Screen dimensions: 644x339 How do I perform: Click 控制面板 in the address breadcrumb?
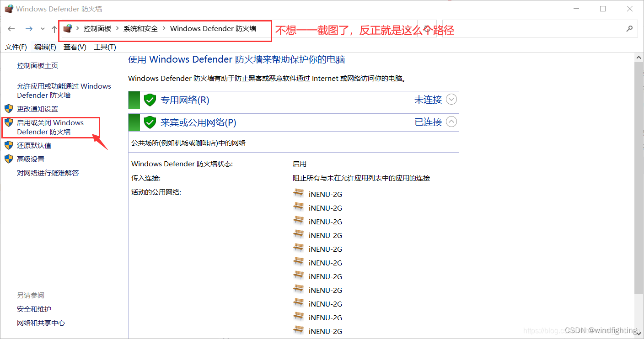[x=97, y=28]
